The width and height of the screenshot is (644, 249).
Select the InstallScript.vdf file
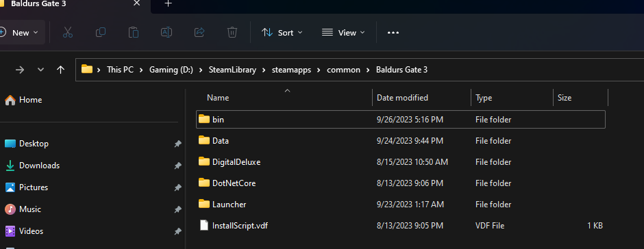pos(401,225)
